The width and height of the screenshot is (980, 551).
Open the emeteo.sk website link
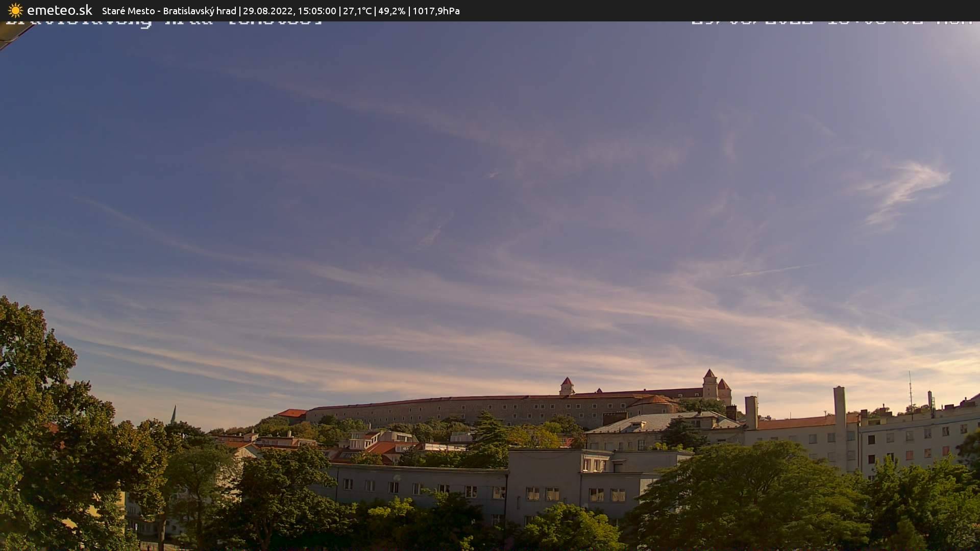click(60, 9)
